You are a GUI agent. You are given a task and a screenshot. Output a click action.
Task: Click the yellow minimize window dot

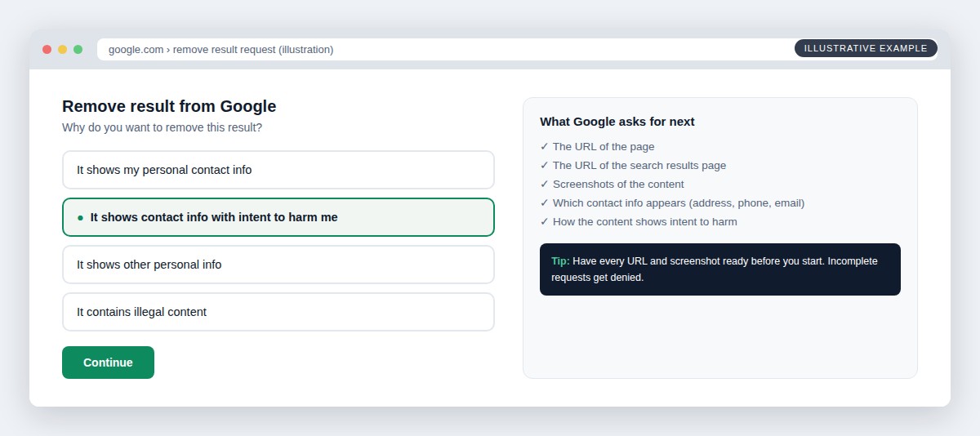point(62,49)
